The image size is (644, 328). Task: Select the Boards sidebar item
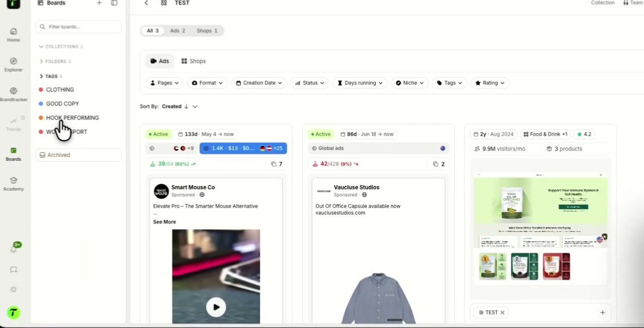click(14, 154)
